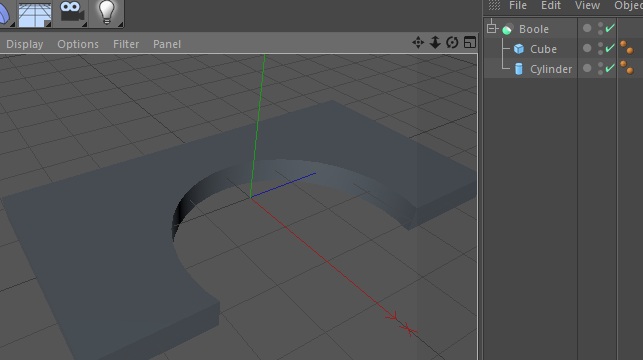Image resolution: width=643 pixels, height=360 pixels.
Task: Select the Cylinder object in the tree
Action: pyautogui.click(x=551, y=69)
